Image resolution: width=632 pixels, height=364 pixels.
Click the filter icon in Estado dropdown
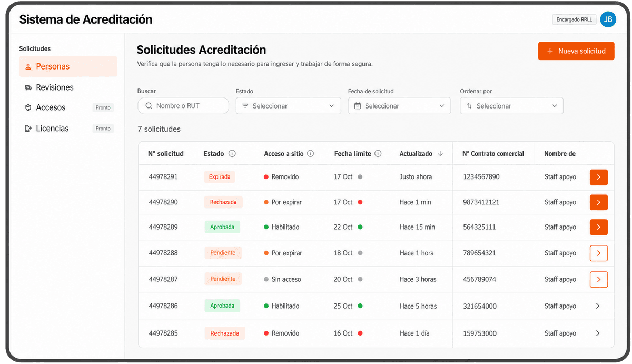pos(245,106)
